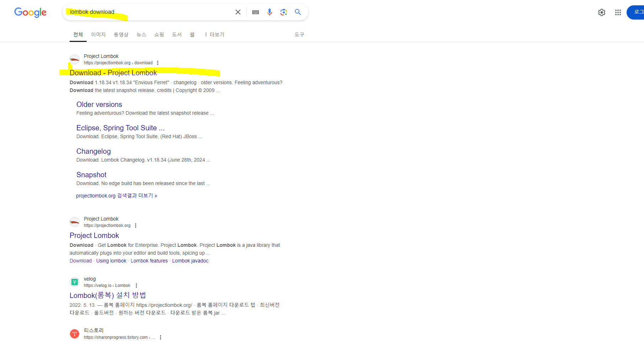Viewport: 644px width, 342px height.
Task: Click the https://velog.io › Lombok URL
Action: click(107, 286)
